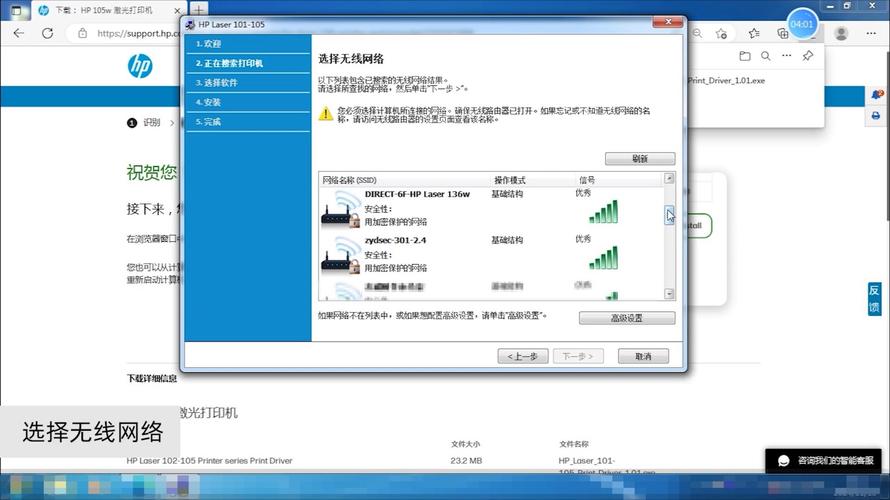
Task: Open the 咨询我们的智能客服 chat widget
Action: [x=825, y=461]
